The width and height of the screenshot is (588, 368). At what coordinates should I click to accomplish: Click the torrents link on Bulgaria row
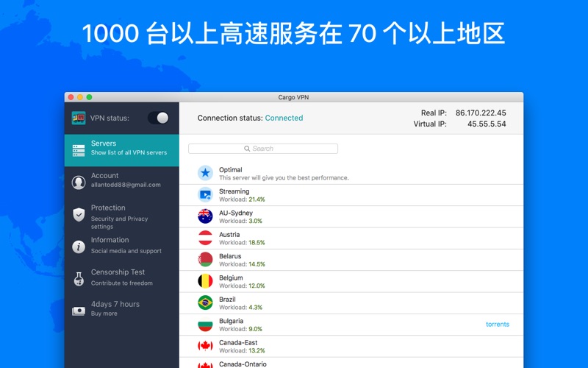[x=498, y=325]
